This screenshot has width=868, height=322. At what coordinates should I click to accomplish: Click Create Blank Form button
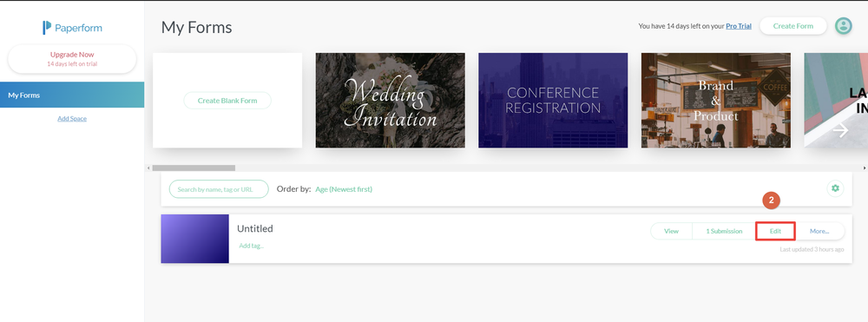pyautogui.click(x=227, y=101)
